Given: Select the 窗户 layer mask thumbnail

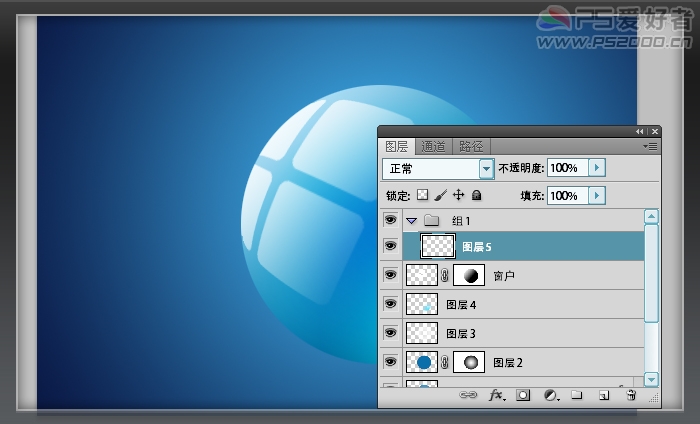Looking at the screenshot, I should tap(469, 275).
